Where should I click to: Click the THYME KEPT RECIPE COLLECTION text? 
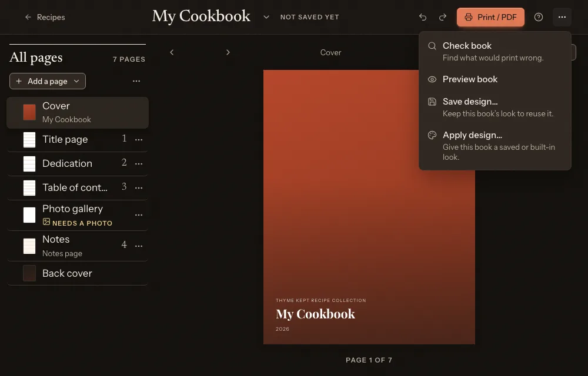tap(321, 300)
